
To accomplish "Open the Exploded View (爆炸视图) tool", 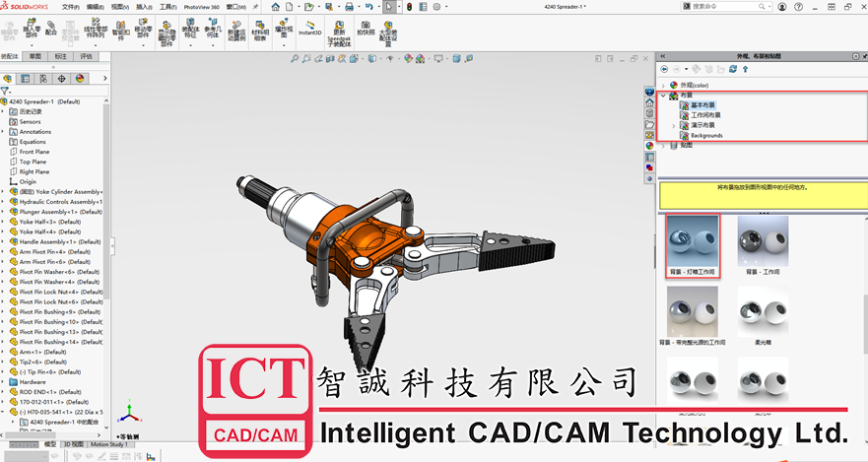I will click(x=284, y=30).
